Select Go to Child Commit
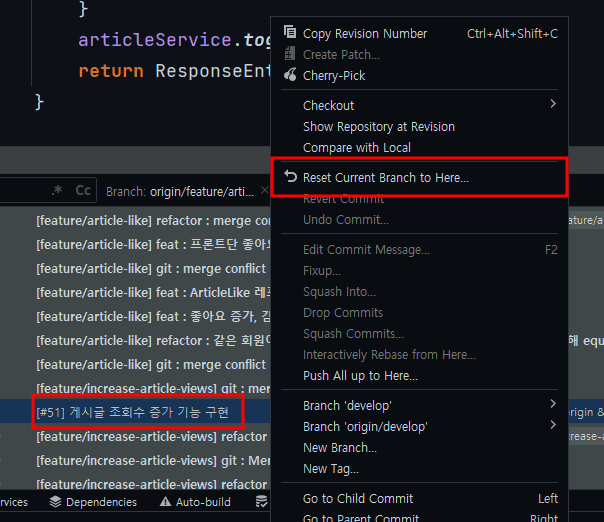 pos(357,498)
